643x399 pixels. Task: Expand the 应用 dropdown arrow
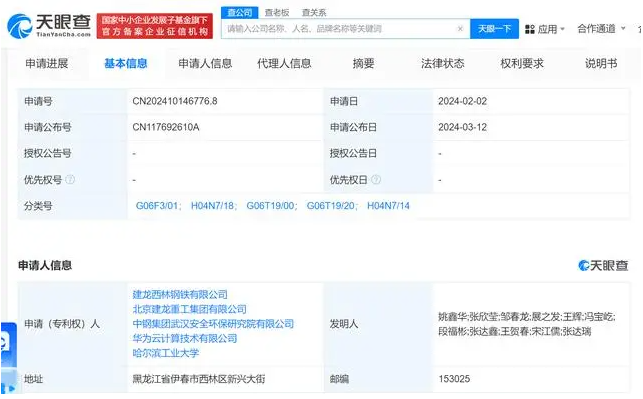coord(563,29)
